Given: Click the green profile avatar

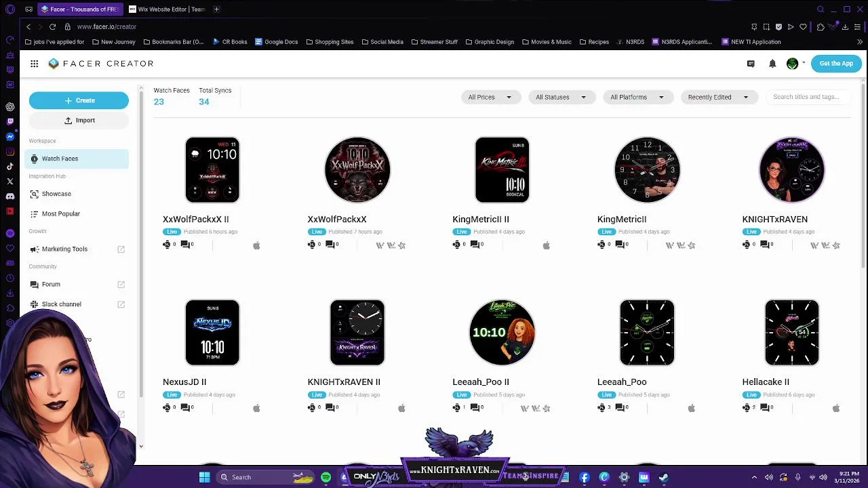Looking at the screenshot, I should tap(792, 64).
